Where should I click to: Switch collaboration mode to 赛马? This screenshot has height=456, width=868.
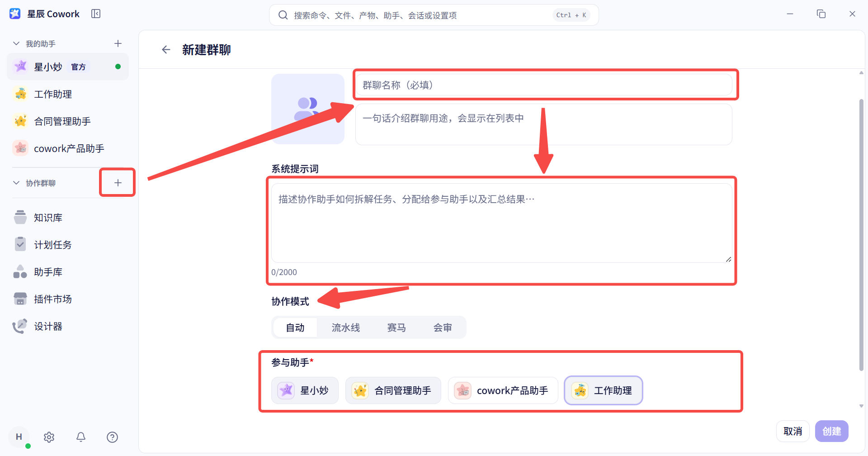[396, 328]
